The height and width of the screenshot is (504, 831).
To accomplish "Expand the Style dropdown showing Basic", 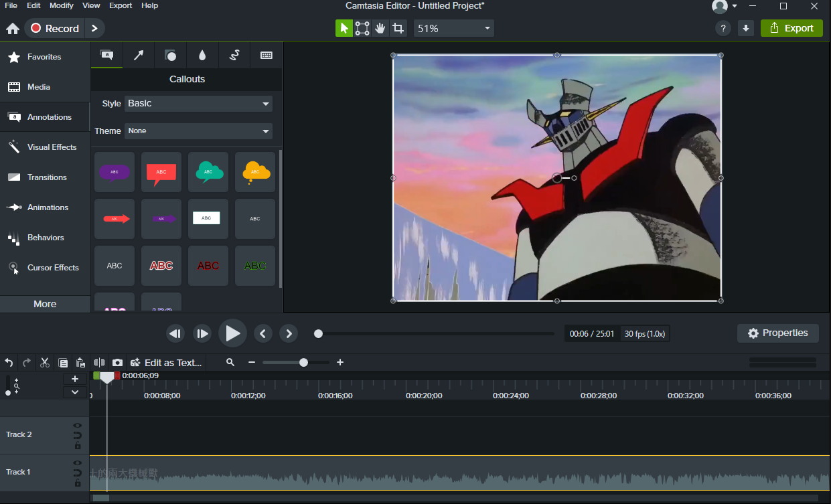I will (x=198, y=104).
